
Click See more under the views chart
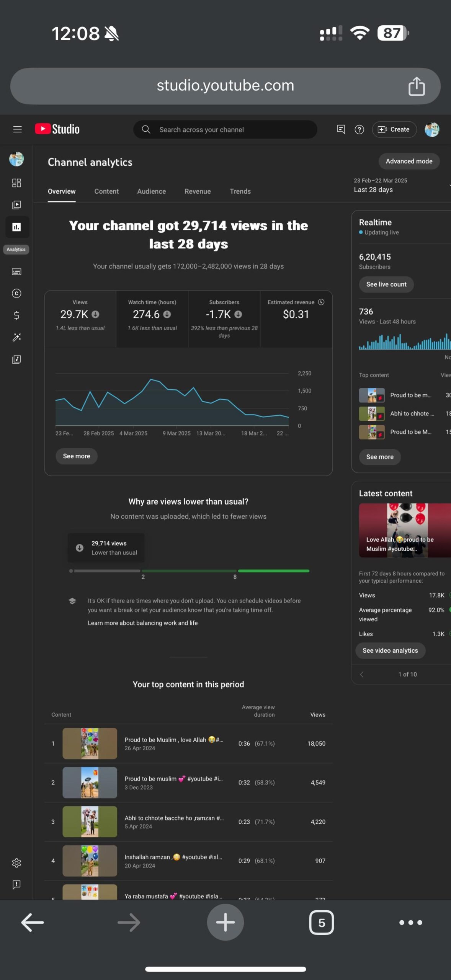pyautogui.click(x=77, y=456)
